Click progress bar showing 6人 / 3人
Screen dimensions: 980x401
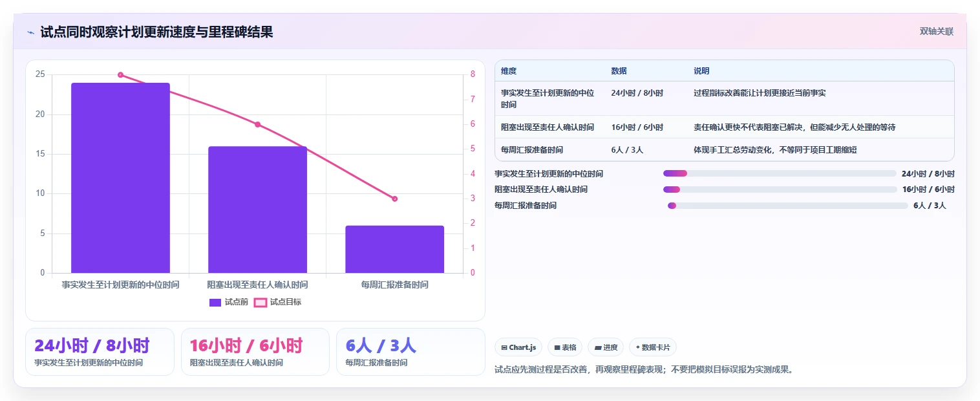click(x=787, y=206)
